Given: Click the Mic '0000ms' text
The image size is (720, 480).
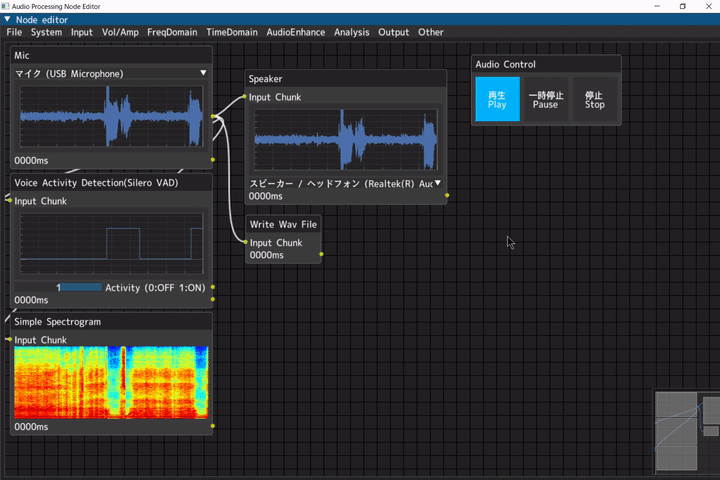Looking at the screenshot, I should coord(31,160).
